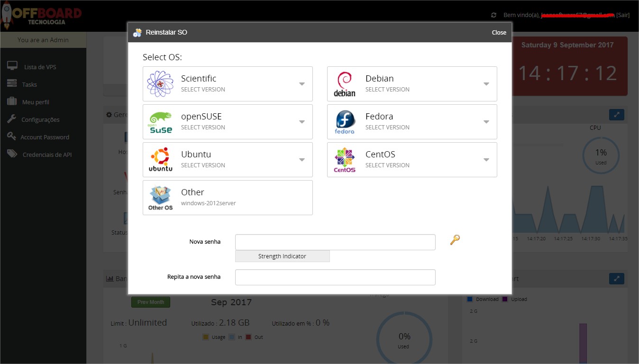Click the wrench icon beside Configurações
The image size is (639, 364).
11,119
